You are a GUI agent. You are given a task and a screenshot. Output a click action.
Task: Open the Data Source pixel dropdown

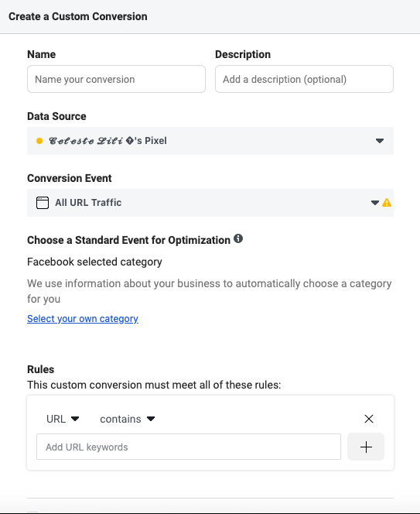[x=210, y=141]
